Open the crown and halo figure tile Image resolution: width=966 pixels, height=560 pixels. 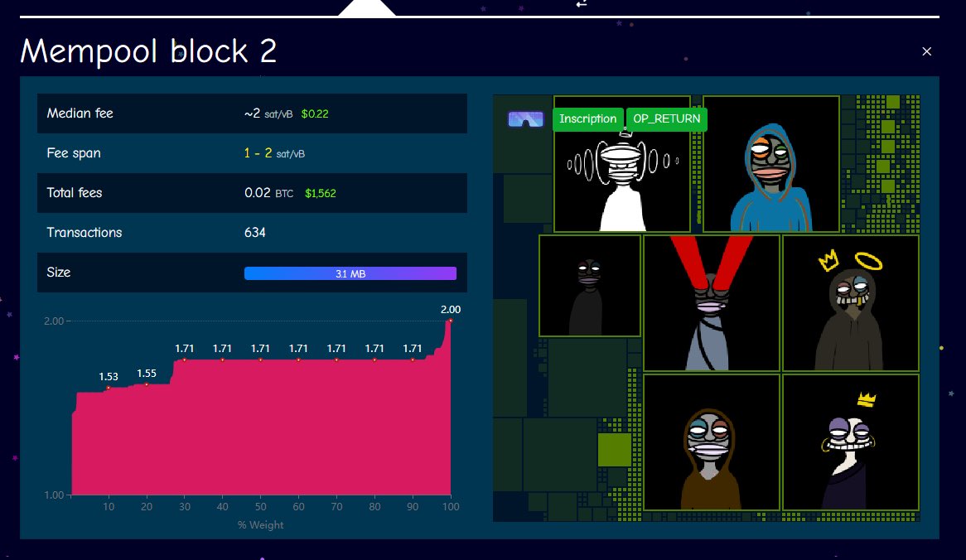click(850, 303)
